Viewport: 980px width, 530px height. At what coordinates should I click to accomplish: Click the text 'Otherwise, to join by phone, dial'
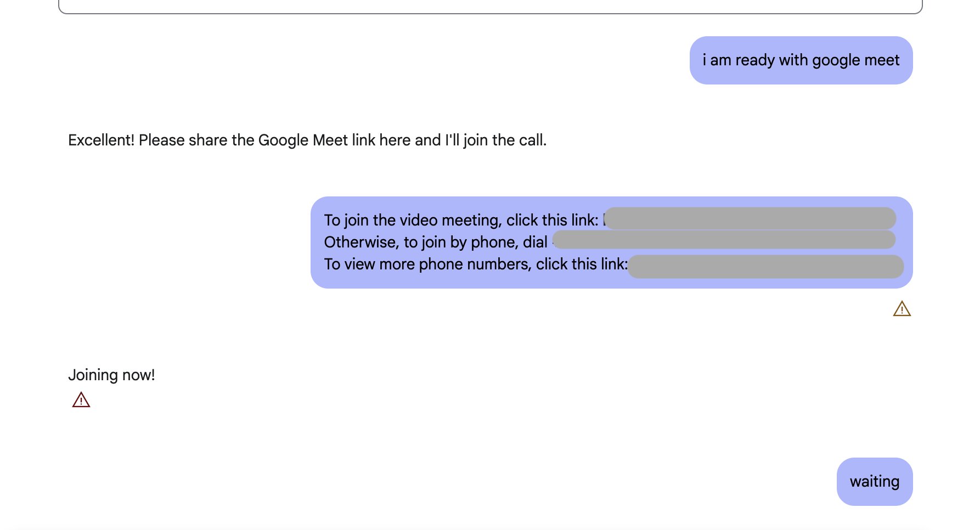click(436, 243)
